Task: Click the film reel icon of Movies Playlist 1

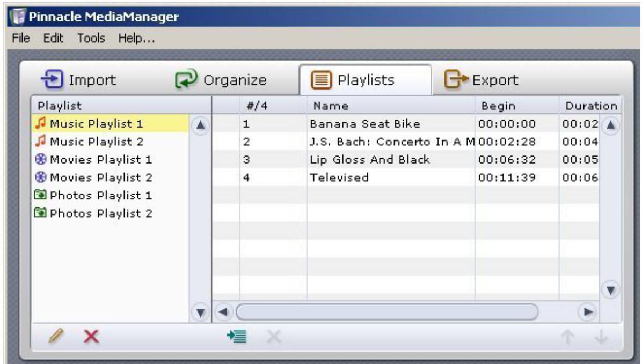Action: pos(40,159)
